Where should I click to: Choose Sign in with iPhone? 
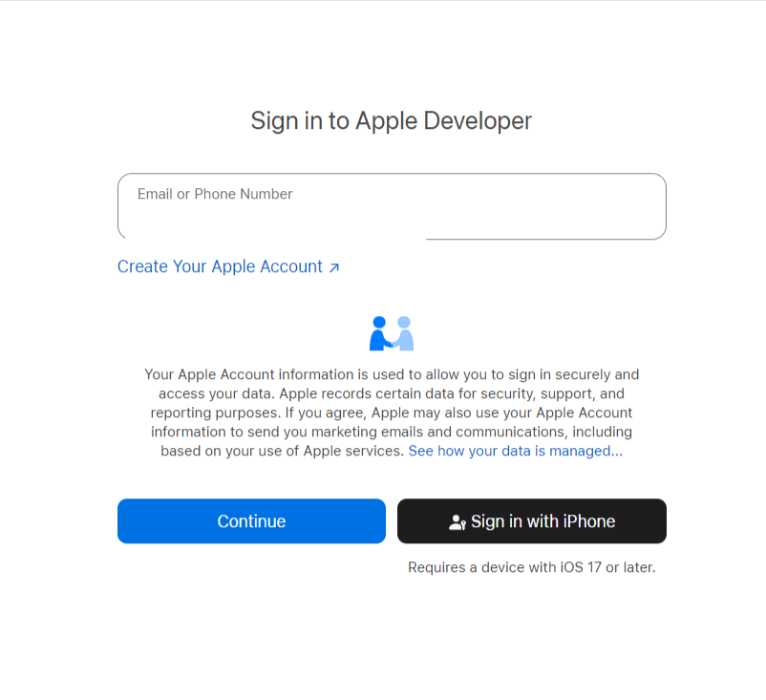click(532, 520)
